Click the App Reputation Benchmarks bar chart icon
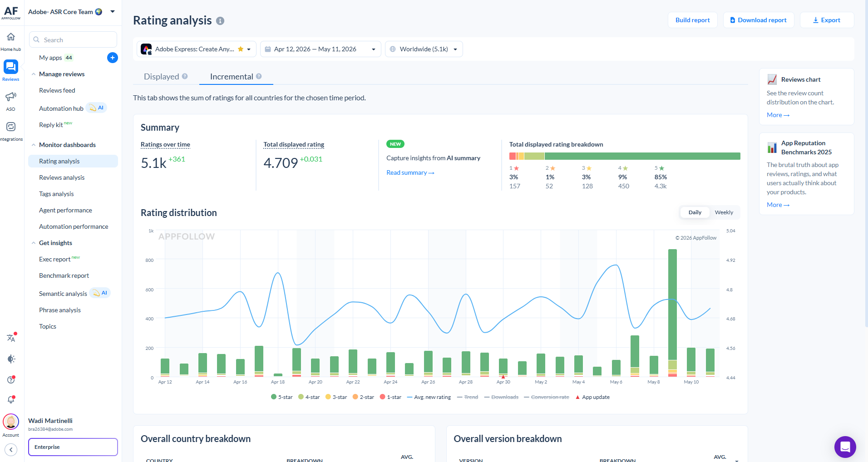Image resolution: width=868 pixels, height=462 pixels. click(772, 147)
